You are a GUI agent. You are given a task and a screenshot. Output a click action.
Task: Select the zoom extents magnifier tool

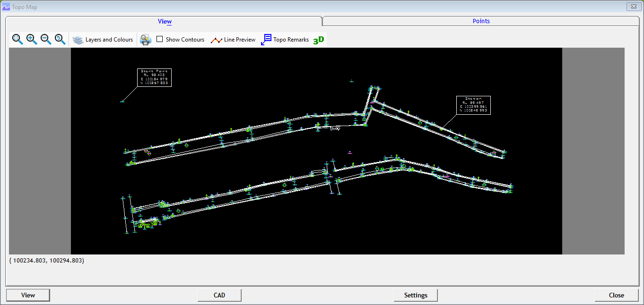(x=17, y=38)
